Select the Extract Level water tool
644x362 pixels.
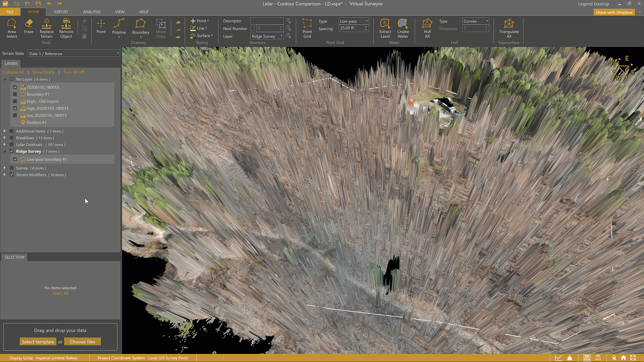click(x=385, y=28)
